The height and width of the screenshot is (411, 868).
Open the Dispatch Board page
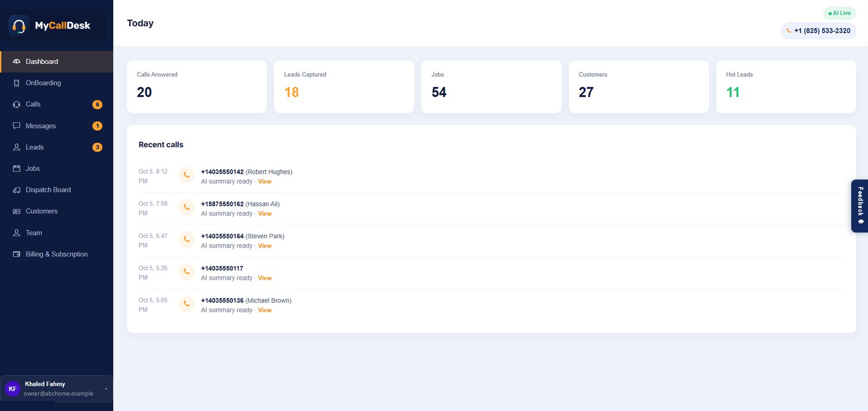coord(57,190)
